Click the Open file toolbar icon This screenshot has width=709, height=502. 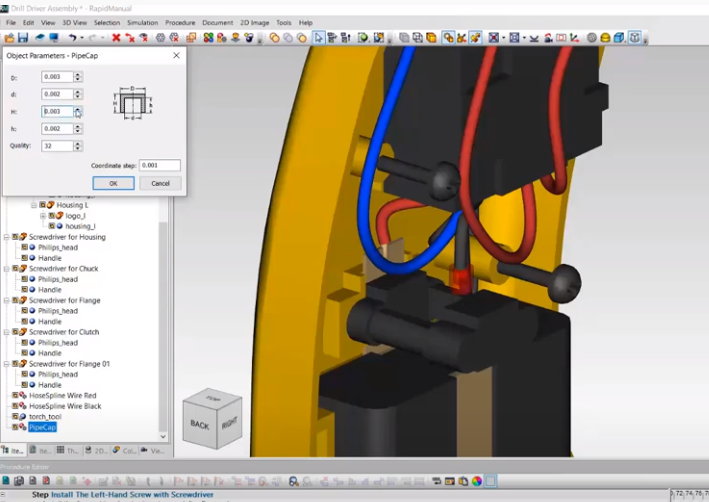tap(9, 38)
